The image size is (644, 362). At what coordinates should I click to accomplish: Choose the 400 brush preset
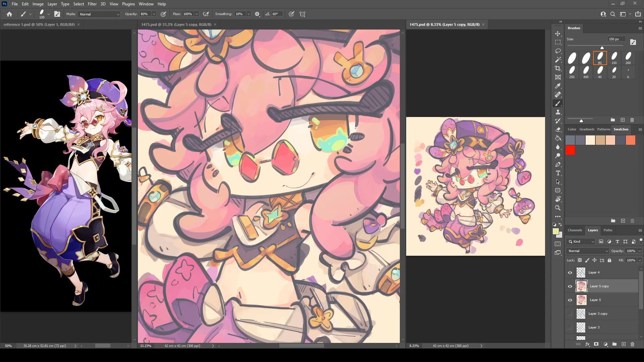coord(586,72)
